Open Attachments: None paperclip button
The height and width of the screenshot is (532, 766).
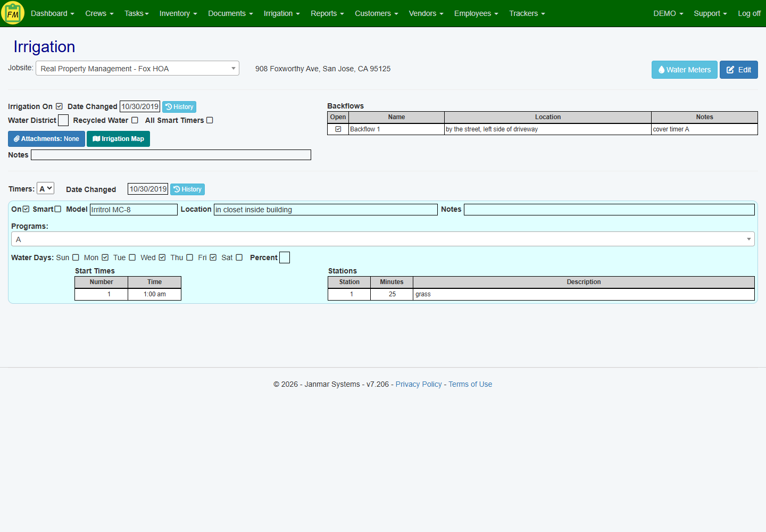[46, 139]
